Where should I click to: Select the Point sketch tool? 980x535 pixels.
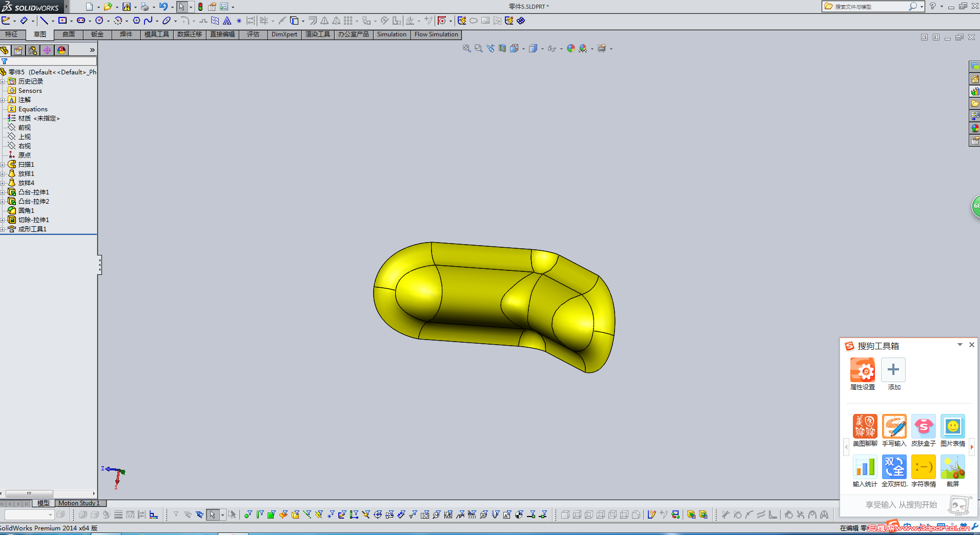coord(239,21)
